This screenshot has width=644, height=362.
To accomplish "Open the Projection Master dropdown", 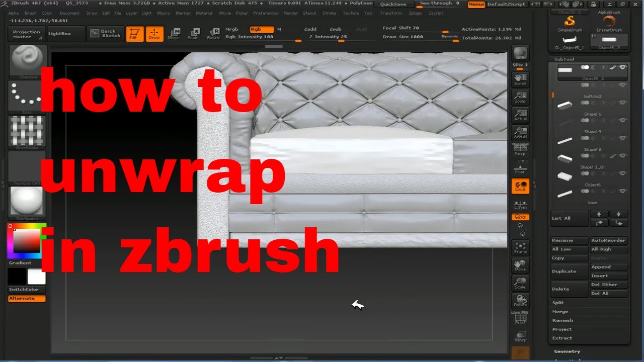I will pyautogui.click(x=27, y=34).
